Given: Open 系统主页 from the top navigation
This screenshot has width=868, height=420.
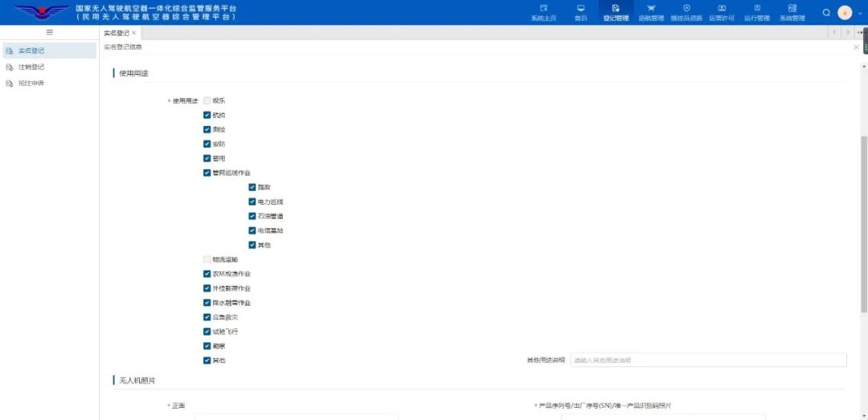Looking at the screenshot, I should click(x=543, y=13).
